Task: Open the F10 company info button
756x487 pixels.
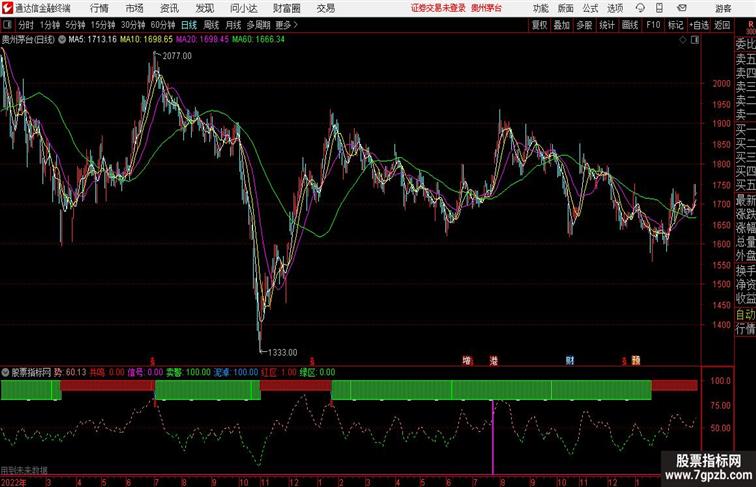Action: (653, 25)
